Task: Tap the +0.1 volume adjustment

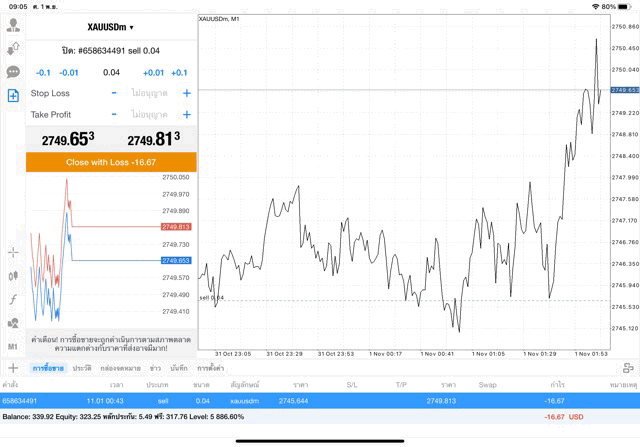Action: pyautogui.click(x=179, y=72)
